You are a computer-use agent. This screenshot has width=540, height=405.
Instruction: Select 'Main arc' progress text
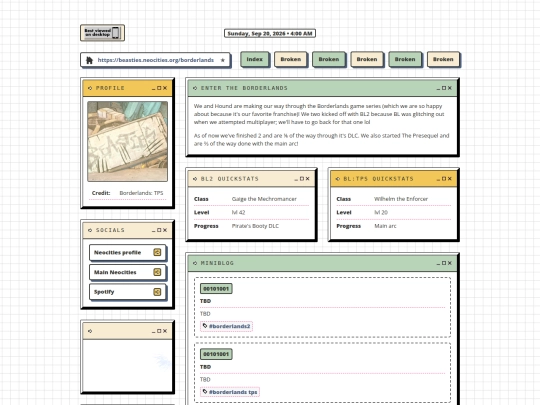(385, 226)
